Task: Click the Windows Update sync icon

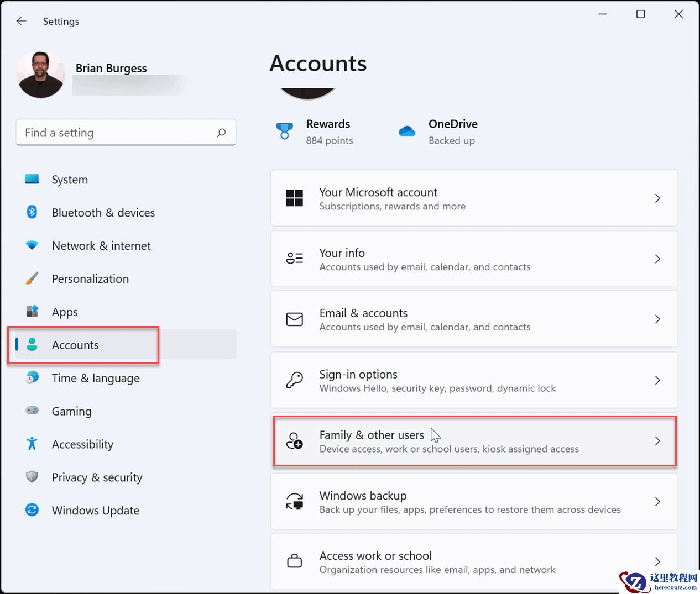Action: point(32,510)
